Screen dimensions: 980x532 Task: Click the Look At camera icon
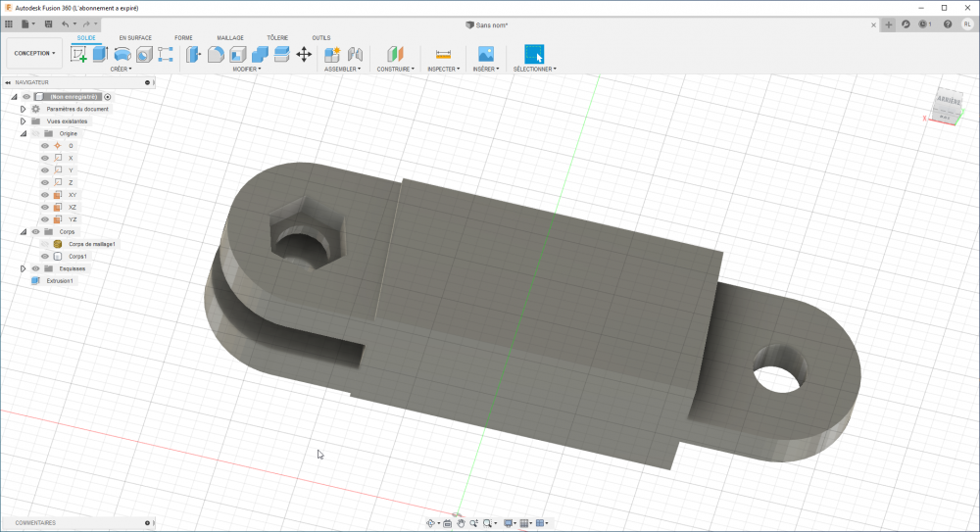pyautogui.click(x=448, y=523)
